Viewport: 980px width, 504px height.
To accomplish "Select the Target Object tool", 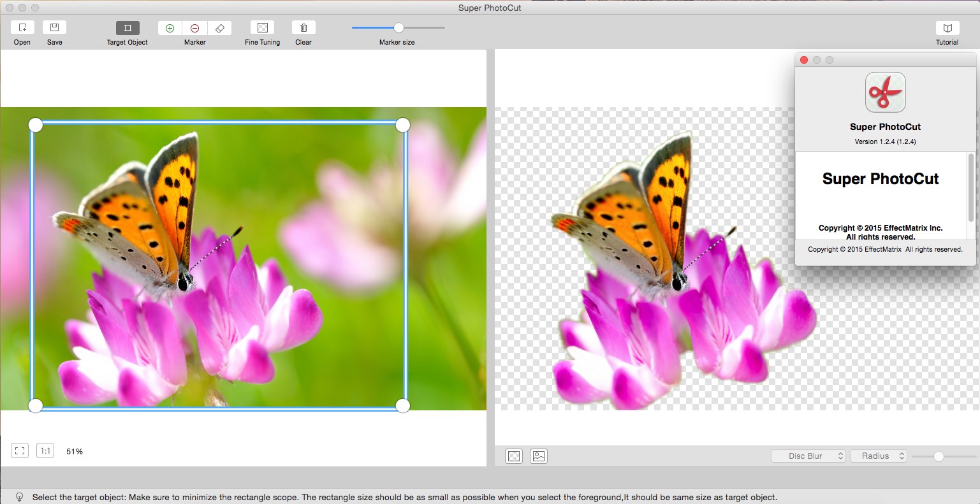I will click(x=127, y=27).
